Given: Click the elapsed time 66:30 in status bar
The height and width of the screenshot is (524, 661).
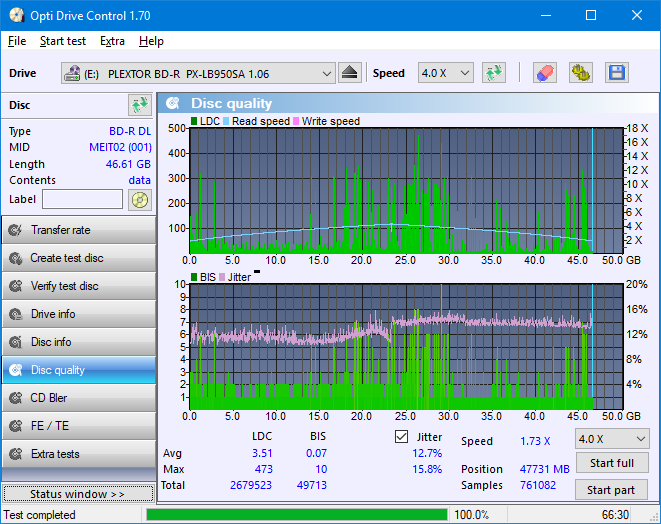Looking at the screenshot, I should tap(615, 515).
